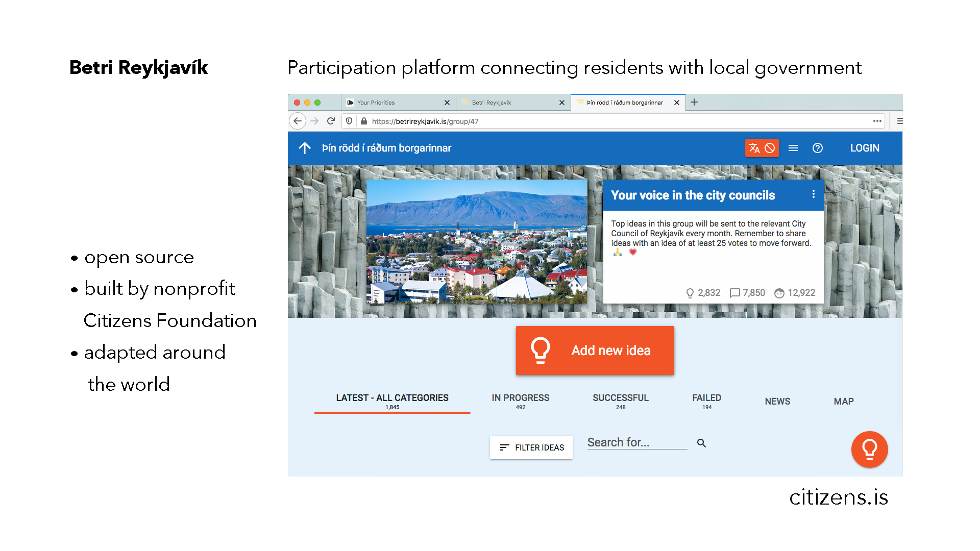Viewport: 980px width, 551px height.
Task: Click the search magnifier icon
Action: tap(702, 443)
